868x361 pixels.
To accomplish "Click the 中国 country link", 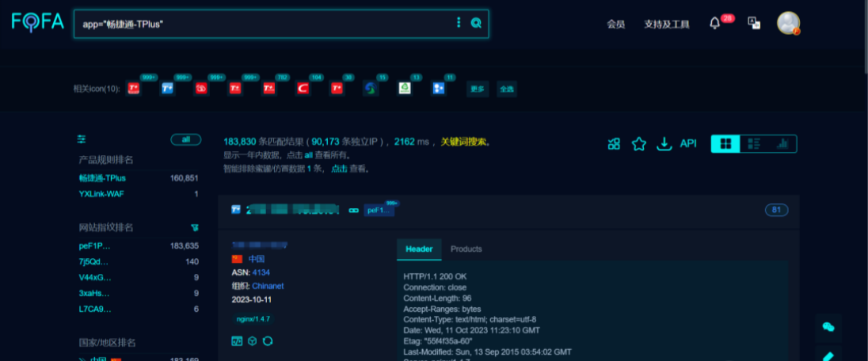I will click(x=257, y=259).
